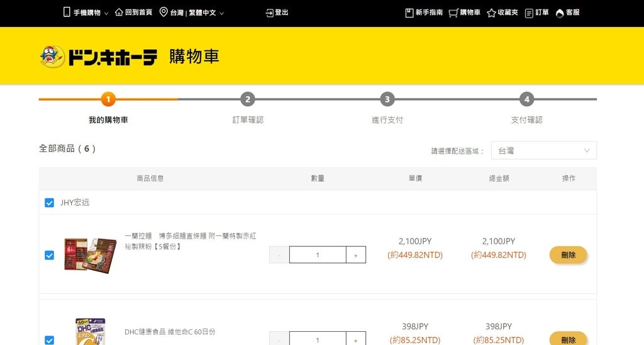Click the location pin icon
The image size is (644, 345).
coord(164,12)
